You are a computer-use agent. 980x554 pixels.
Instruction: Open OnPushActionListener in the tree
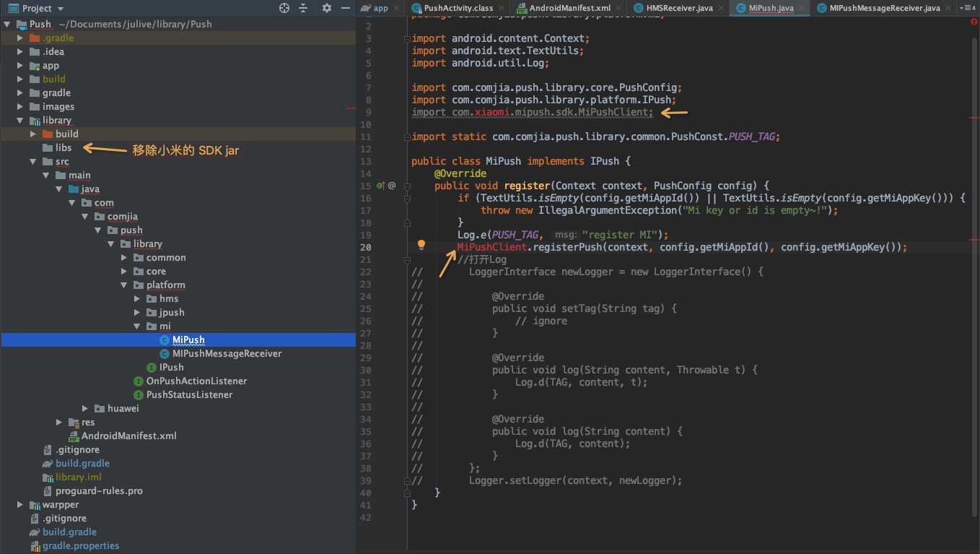[191, 381]
